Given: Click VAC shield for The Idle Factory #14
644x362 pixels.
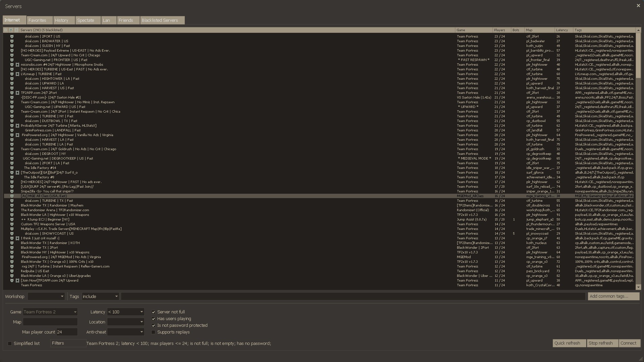Looking at the screenshot, I should 12,168.
